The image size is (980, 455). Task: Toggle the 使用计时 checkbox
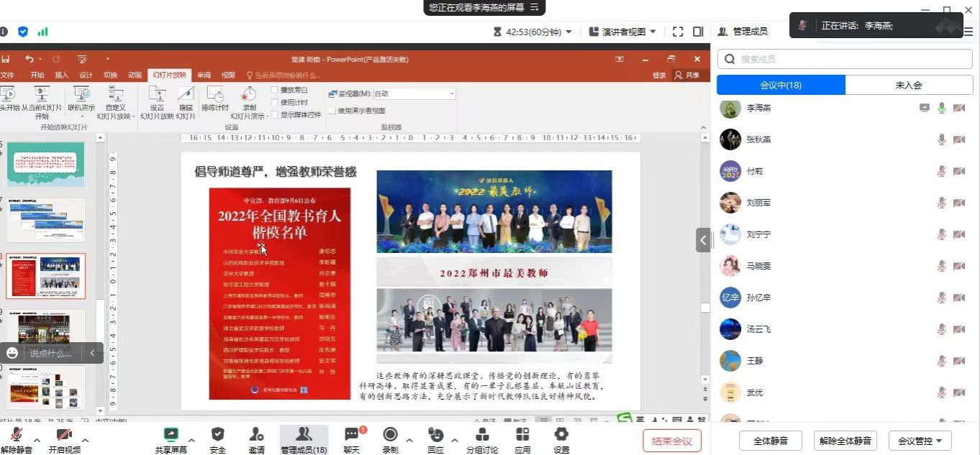click(x=275, y=102)
